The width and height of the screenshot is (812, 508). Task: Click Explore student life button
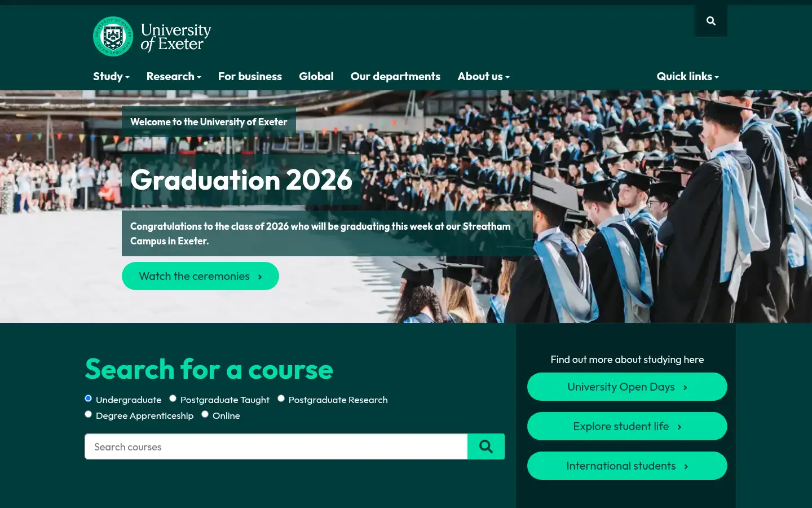(627, 426)
